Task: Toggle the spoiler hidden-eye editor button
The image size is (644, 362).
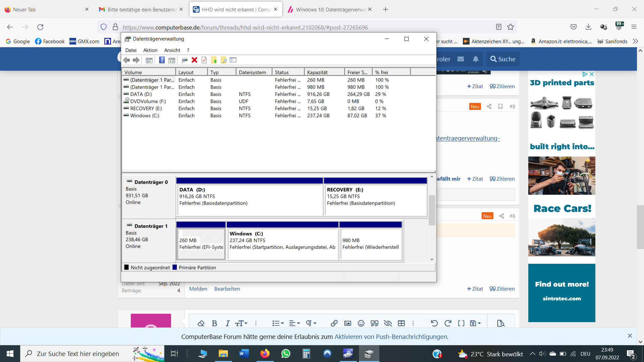Action: pyautogui.click(x=388, y=323)
